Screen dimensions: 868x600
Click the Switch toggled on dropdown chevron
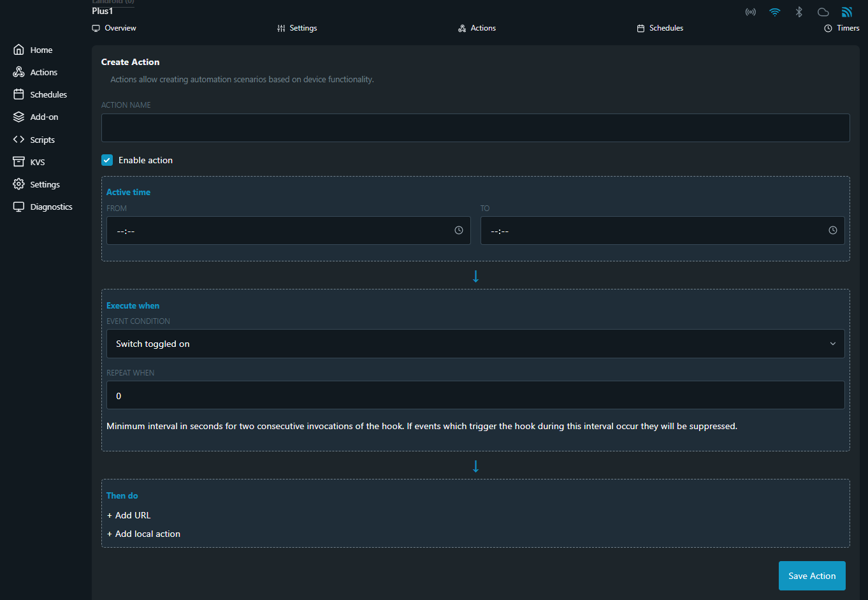[x=832, y=344]
